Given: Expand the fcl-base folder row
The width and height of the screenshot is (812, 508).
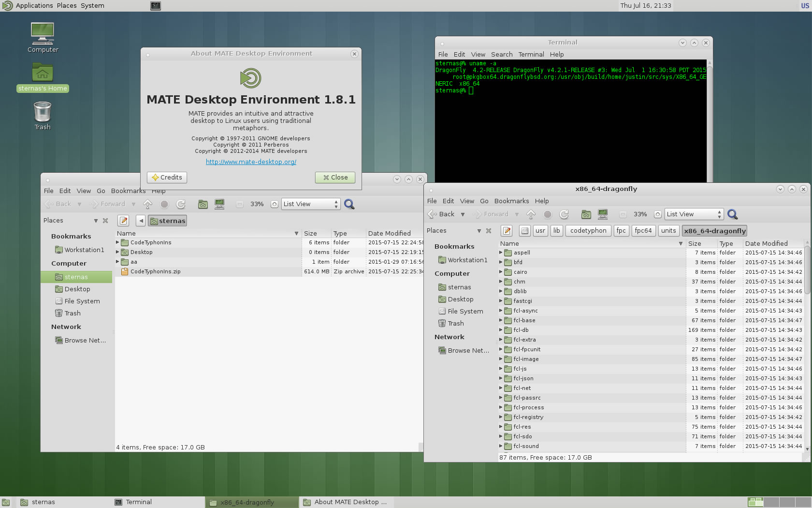Looking at the screenshot, I should 501,320.
